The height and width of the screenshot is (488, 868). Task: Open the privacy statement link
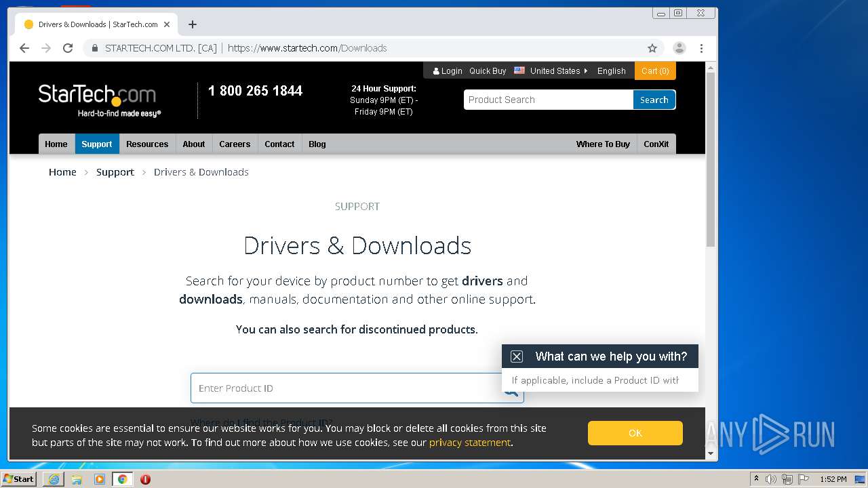pos(470,443)
